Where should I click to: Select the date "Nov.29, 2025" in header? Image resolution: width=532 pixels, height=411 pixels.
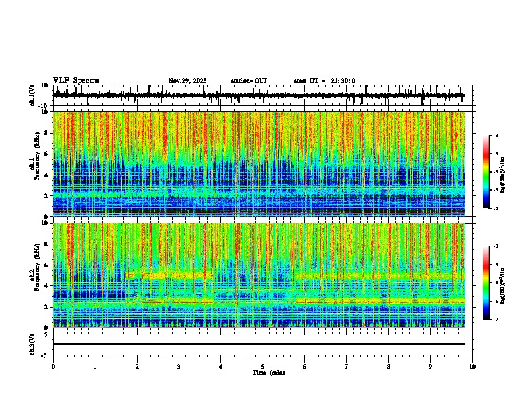click(187, 81)
